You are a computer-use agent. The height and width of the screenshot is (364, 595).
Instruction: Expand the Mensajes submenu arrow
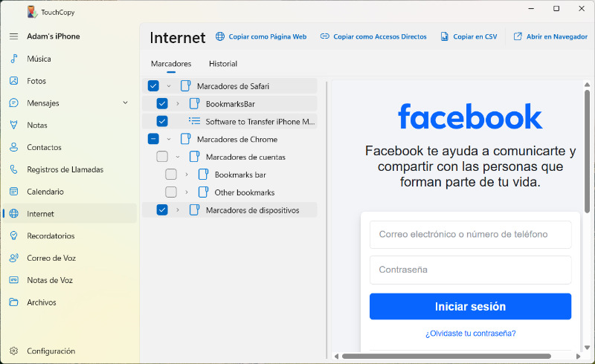125,103
